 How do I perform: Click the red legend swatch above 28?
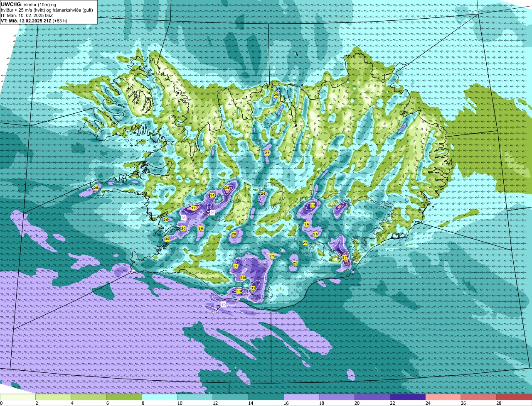click(x=514, y=397)
